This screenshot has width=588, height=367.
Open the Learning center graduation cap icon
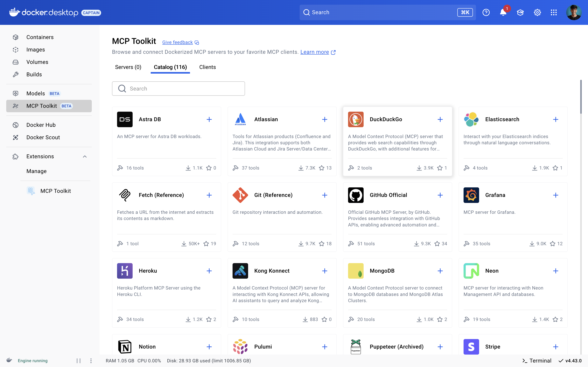pyautogui.click(x=520, y=12)
